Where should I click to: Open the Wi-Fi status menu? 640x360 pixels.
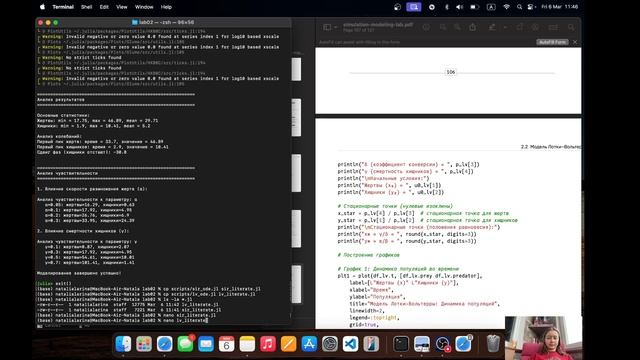pyautogui.click(x=507, y=7)
